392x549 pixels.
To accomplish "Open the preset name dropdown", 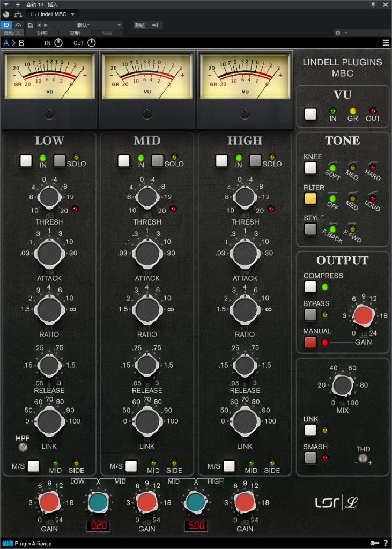I will click(x=86, y=25).
